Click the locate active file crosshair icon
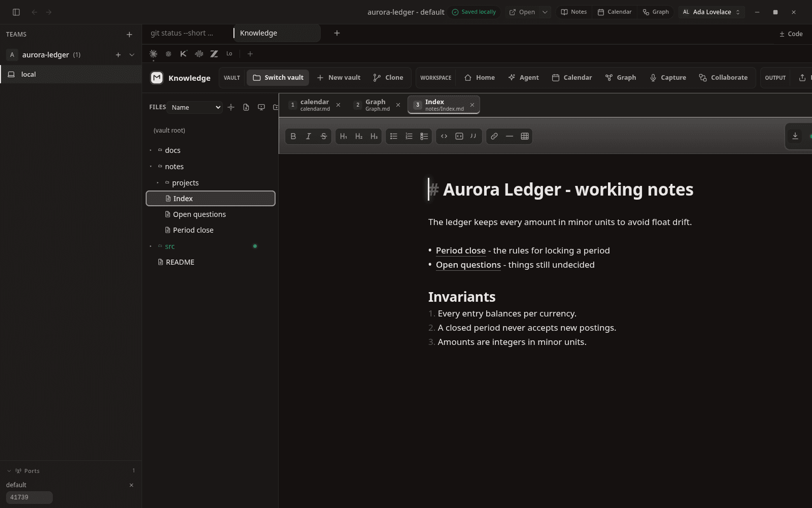 231,107
